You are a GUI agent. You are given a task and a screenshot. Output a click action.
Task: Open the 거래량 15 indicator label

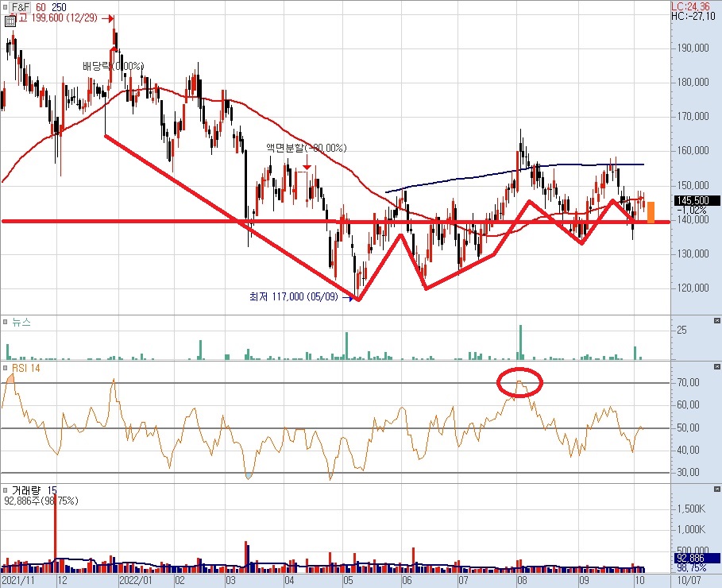(34, 490)
